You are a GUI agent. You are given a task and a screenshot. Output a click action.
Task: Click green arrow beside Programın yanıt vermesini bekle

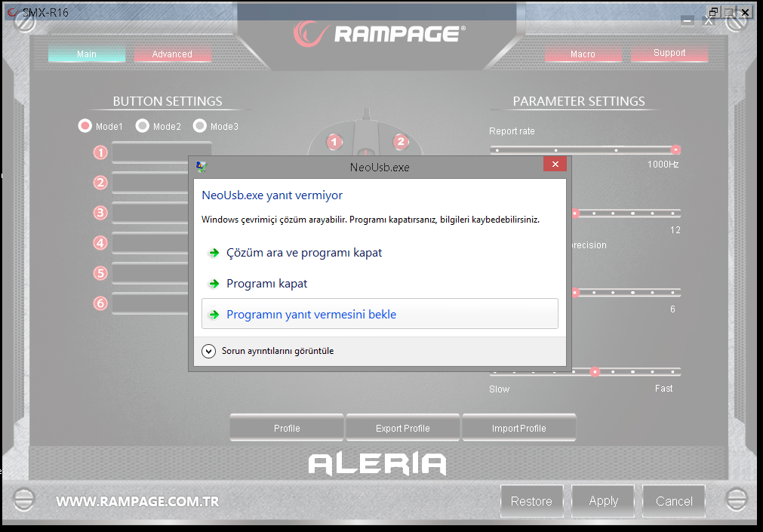tap(214, 315)
